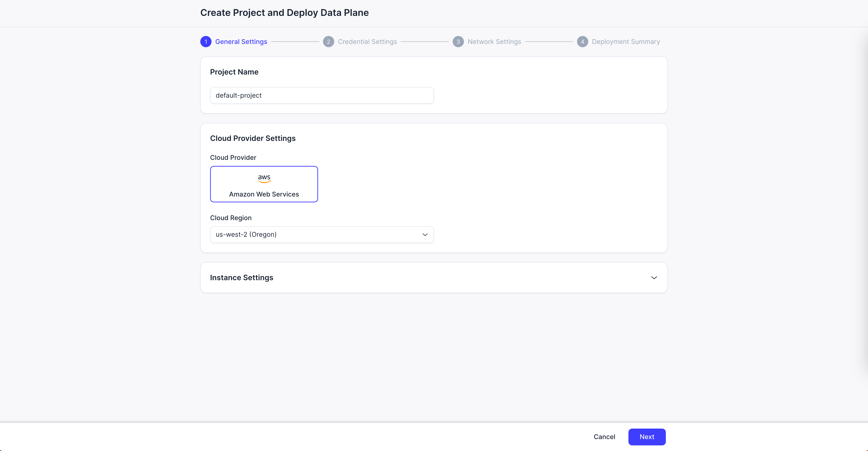Click the Instance Settings heading
Screen dimensions: 868x451
[x=242, y=278]
